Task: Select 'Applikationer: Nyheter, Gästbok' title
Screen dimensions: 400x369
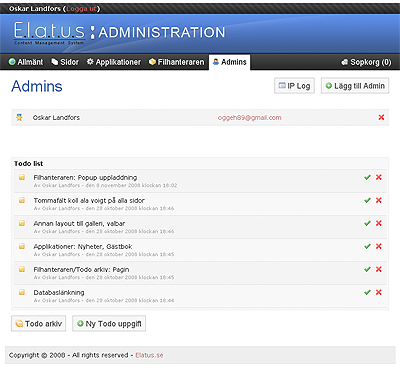Action: point(83,247)
